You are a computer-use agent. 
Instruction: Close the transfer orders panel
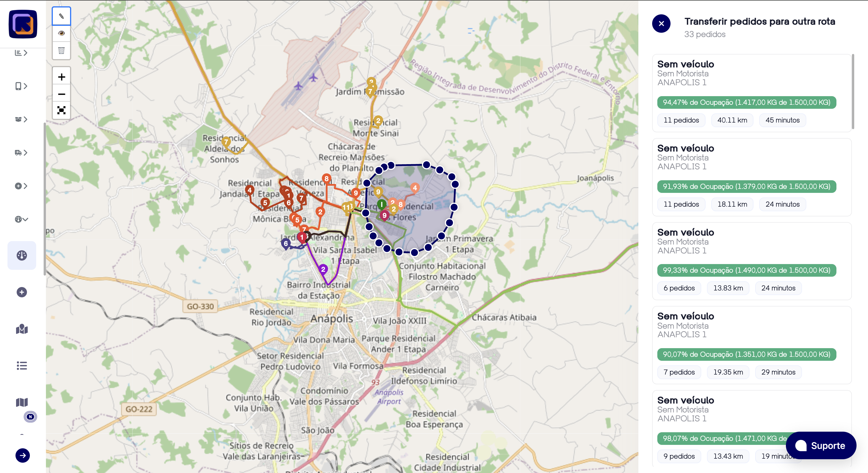pos(661,24)
